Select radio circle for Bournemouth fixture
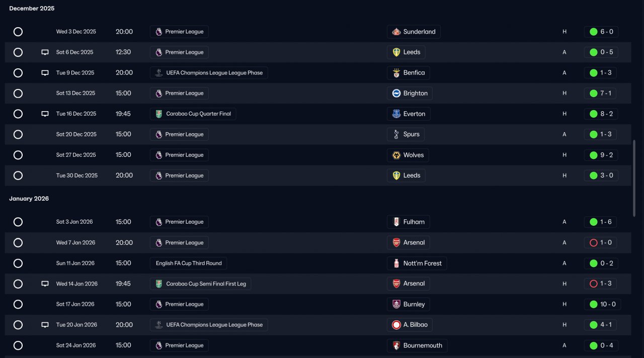This screenshot has width=644, height=358. [x=18, y=345]
